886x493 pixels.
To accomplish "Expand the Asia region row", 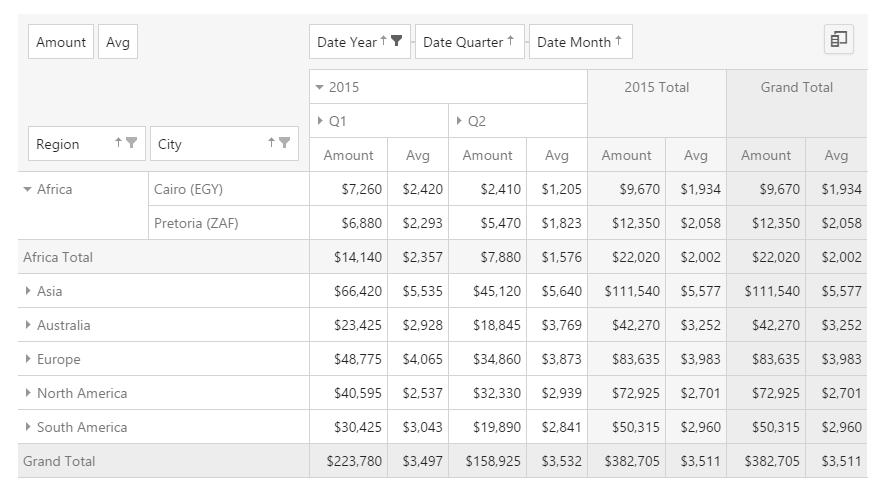I will click(28, 291).
